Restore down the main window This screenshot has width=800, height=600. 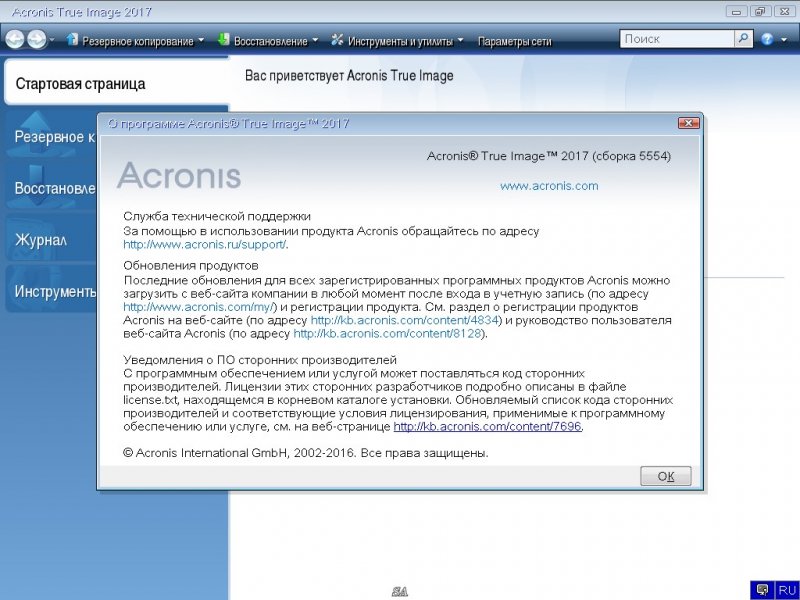pos(761,11)
